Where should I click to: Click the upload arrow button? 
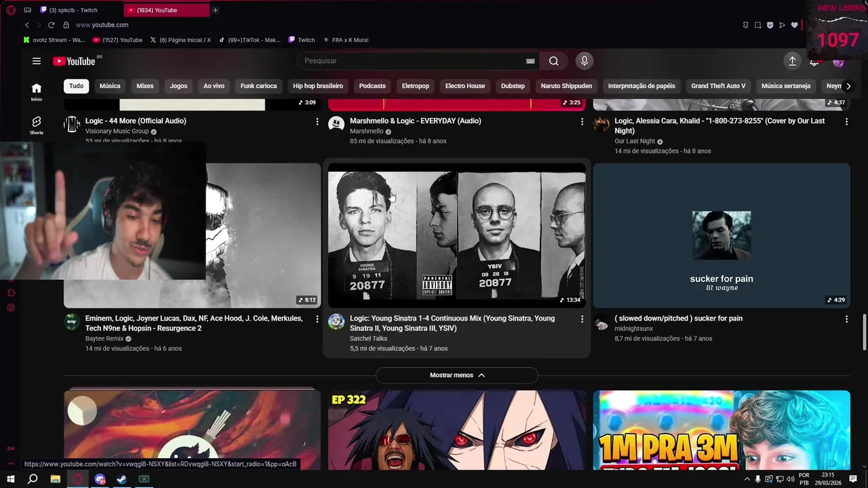(x=792, y=61)
